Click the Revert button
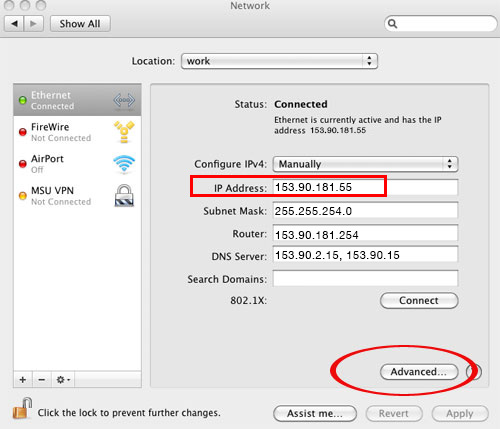500x429 pixels. pyautogui.click(x=394, y=414)
